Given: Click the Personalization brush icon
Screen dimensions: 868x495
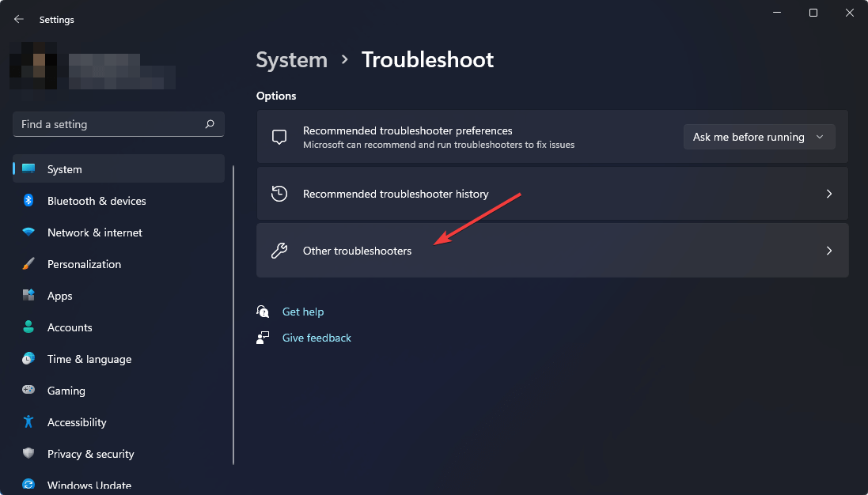Looking at the screenshot, I should click(28, 264).
